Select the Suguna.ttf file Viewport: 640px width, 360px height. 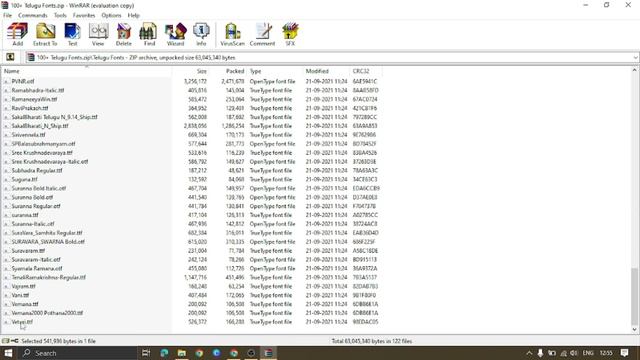tap(24, 179)
